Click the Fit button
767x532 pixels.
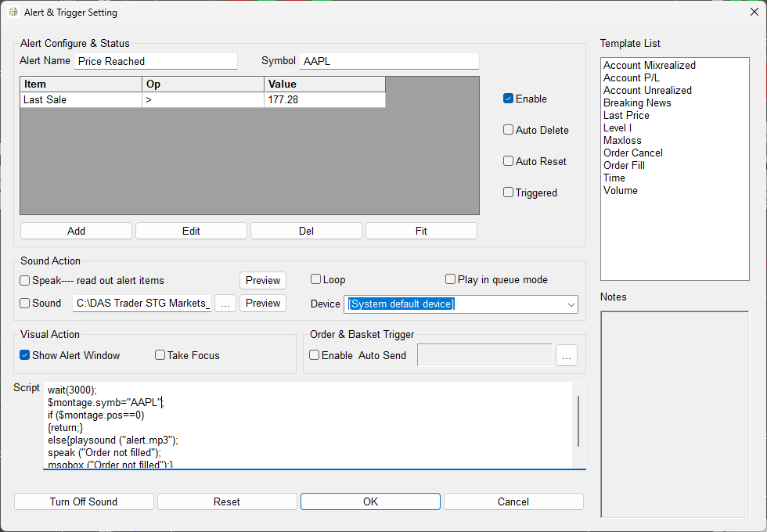421,231
